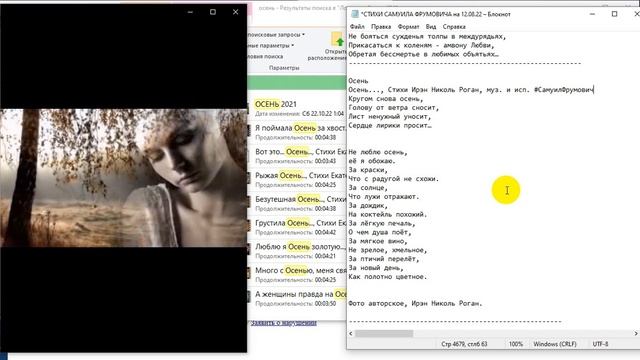Click left arrow of Notepad horizontal scrollbar

click(x=351, y=333)
